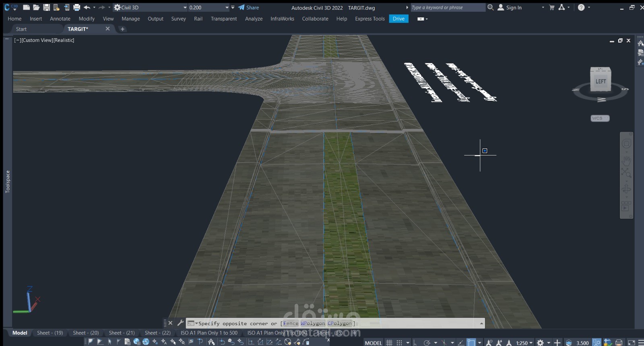Open the Full Navigation Wheel tool
The width and height of the screenshot is (644, 346).
click(626, 144)
